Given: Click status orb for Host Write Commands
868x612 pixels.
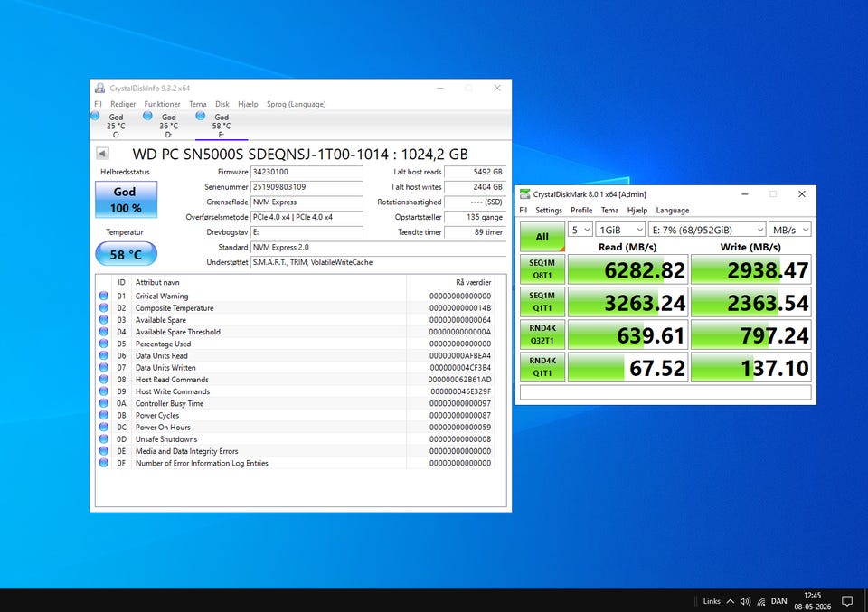Looking at the screenshot, I should pyautogui.click(x=103, y=391).
